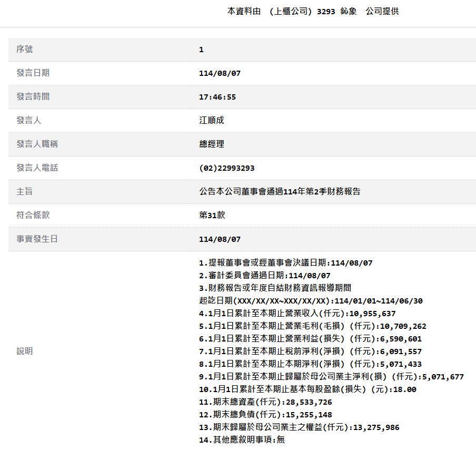
Task: Click line 4 營業收入 10,955,637
Action: (297, 314)
